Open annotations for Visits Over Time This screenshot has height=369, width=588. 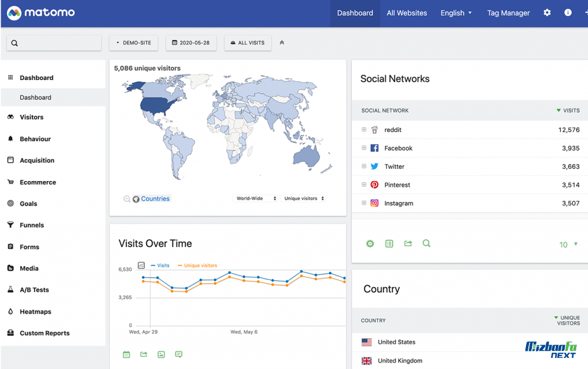179,354
